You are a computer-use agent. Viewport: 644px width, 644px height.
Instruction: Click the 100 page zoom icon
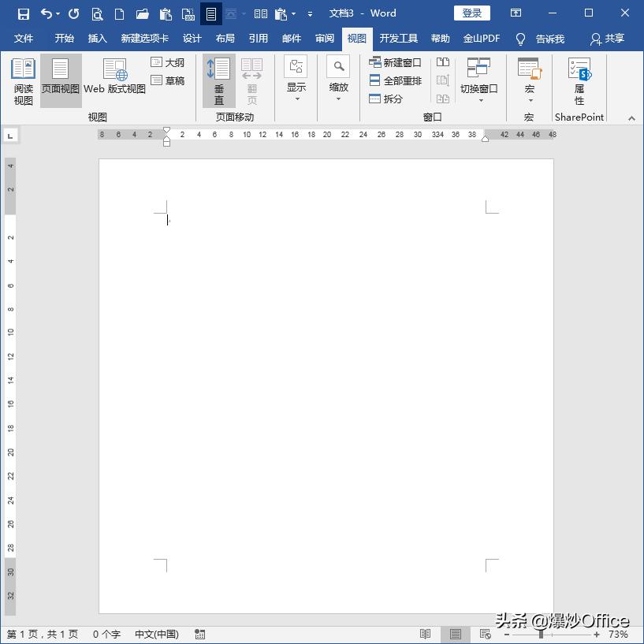(x=188, y=14)
